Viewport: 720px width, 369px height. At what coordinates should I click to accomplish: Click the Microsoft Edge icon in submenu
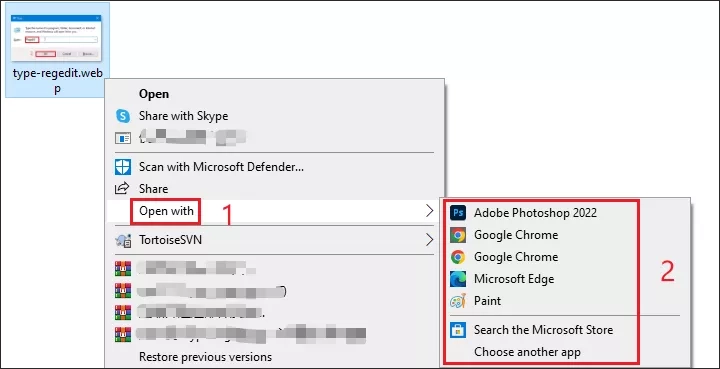tap(457, 279)
